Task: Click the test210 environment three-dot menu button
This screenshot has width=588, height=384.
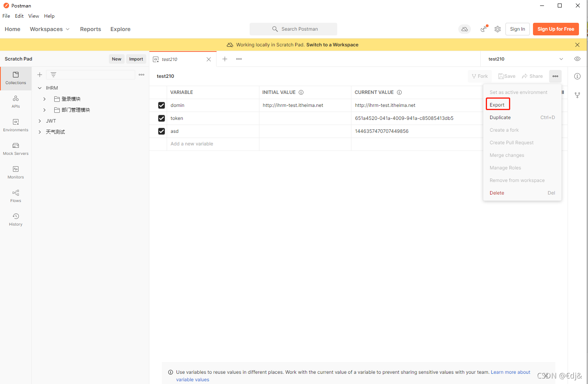Action: point(555,76)
